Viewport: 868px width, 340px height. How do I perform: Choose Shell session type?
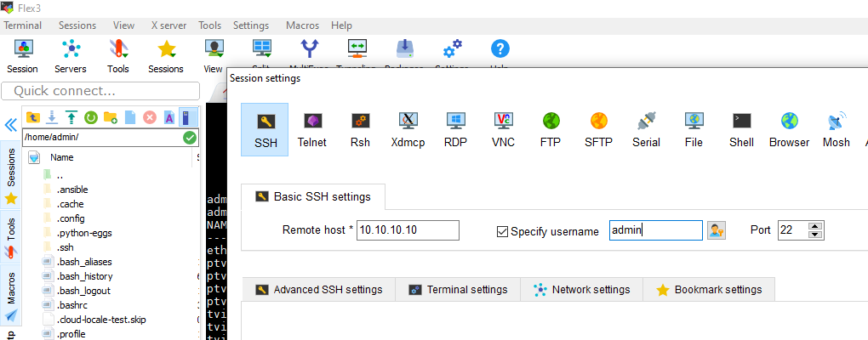coord(741,129)
